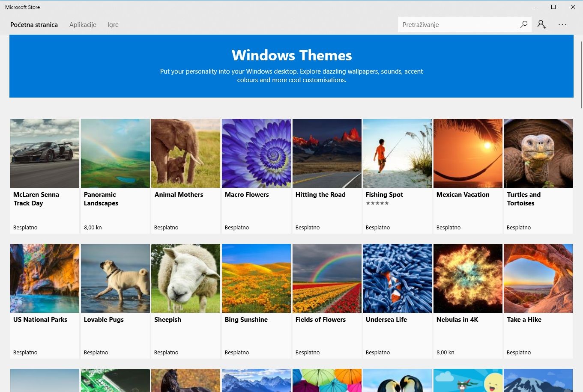
Task: Open Animal Mothers elephant thumbnail
Action: coord(185,153)
